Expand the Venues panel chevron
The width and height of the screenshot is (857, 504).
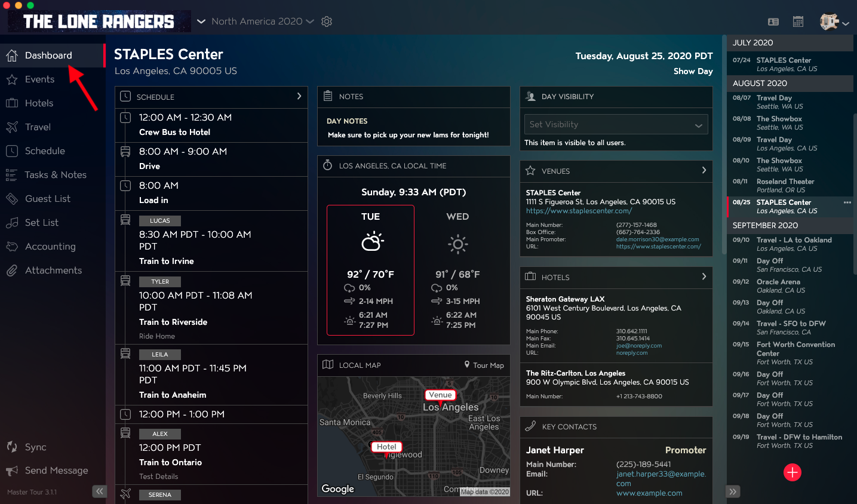point(704,170)
